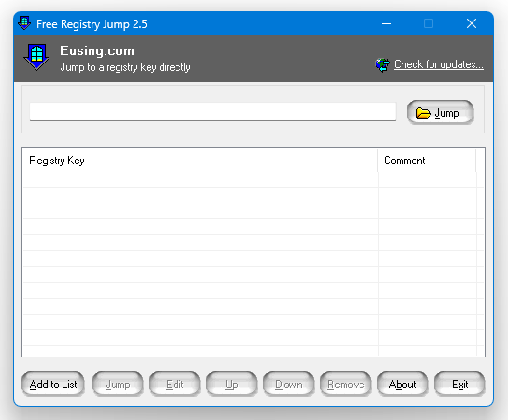
Task: Click the registry key input field
Action: click(213, 112)
